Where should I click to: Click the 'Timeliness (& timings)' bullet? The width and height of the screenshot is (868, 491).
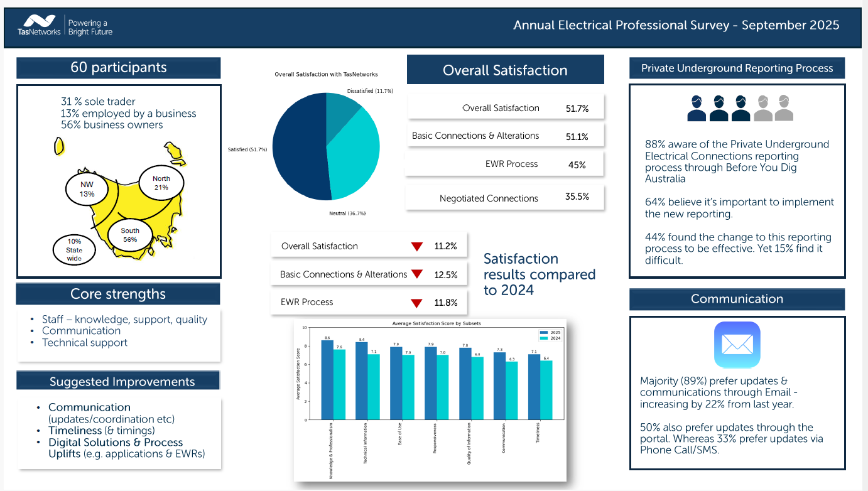[x=102, y=431]
